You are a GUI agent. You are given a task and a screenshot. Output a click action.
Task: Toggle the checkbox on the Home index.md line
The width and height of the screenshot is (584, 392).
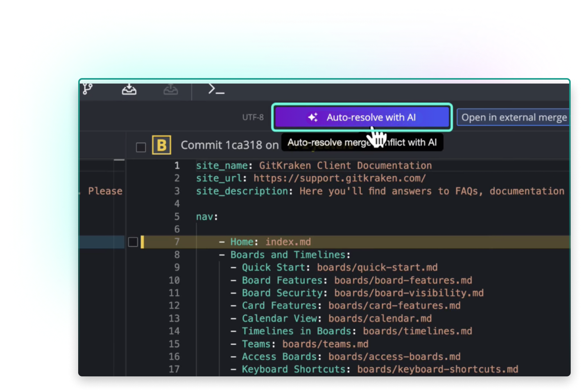click(x=133, y=242)
